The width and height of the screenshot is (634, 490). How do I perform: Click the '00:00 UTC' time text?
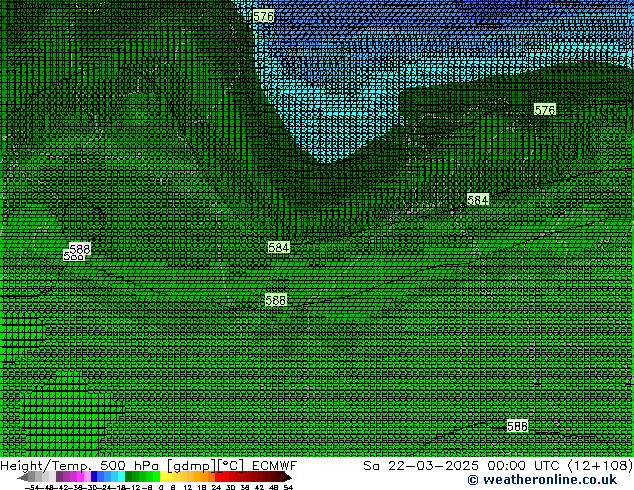coord(525,466)
